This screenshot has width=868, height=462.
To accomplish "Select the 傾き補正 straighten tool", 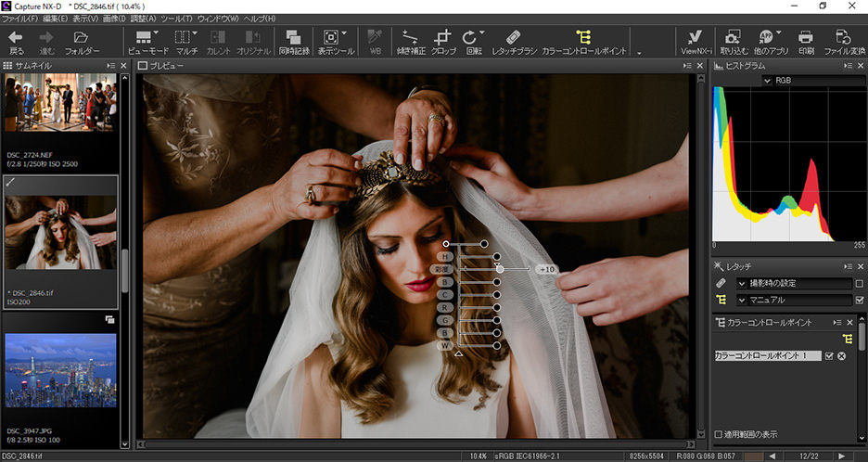I will [x=410, y=38].
